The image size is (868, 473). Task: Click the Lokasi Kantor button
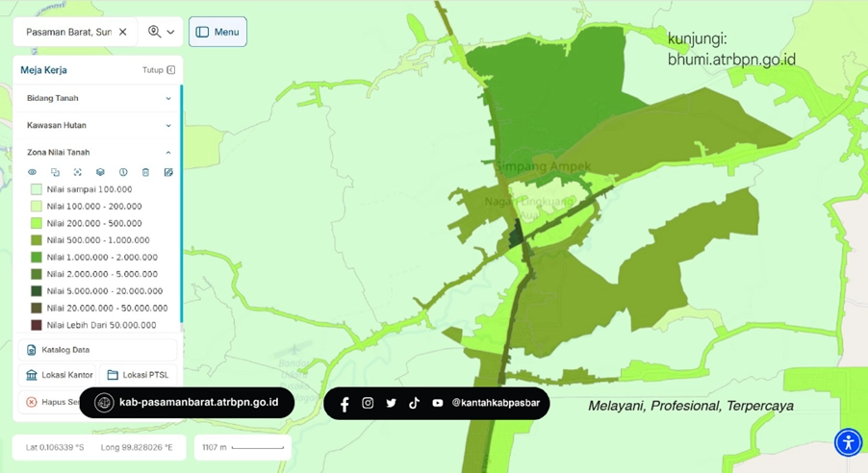[59, 375]
